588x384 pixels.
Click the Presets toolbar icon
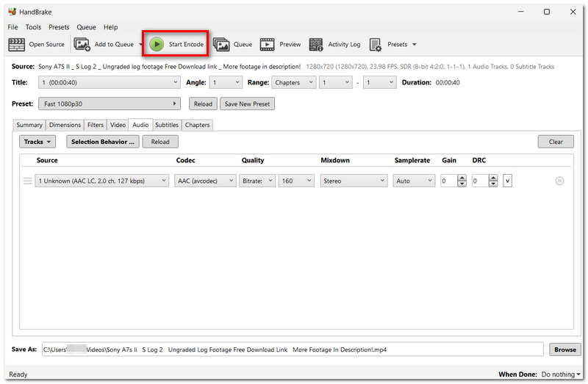coord(376,45)
